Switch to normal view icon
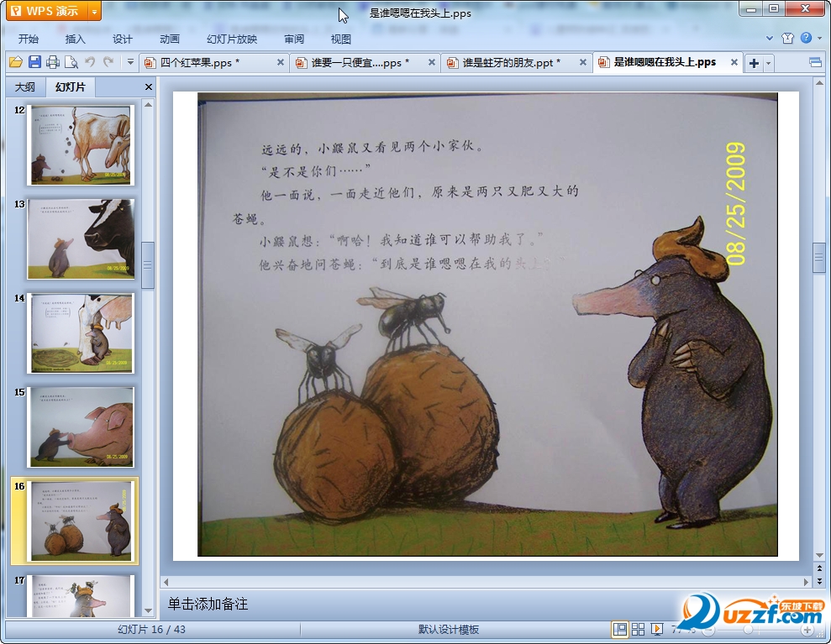The width and height of the screenshot is (831, 644). coord(619,629)
